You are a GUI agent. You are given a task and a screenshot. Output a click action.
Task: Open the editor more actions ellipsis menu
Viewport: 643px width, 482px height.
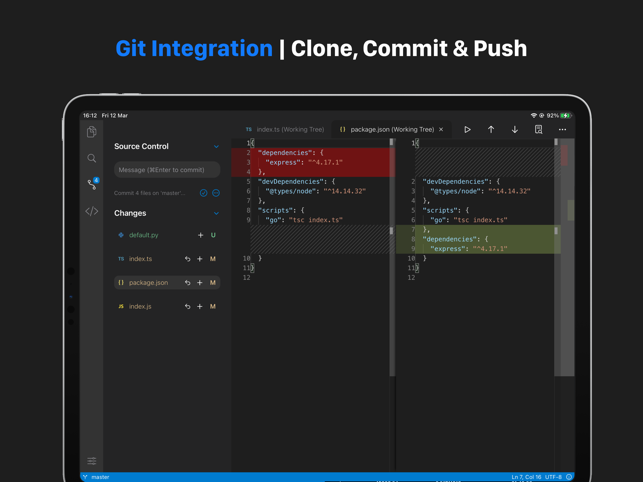(x=562, y=129)
